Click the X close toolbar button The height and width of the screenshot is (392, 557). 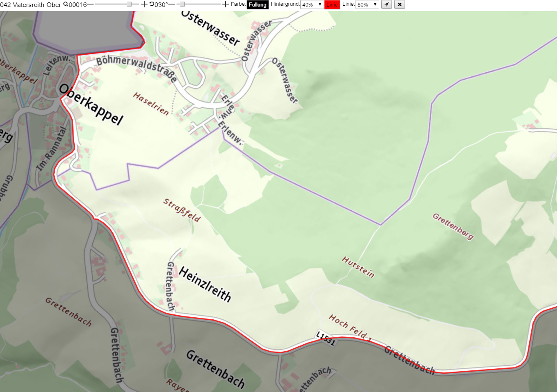(x=400, y=4)
